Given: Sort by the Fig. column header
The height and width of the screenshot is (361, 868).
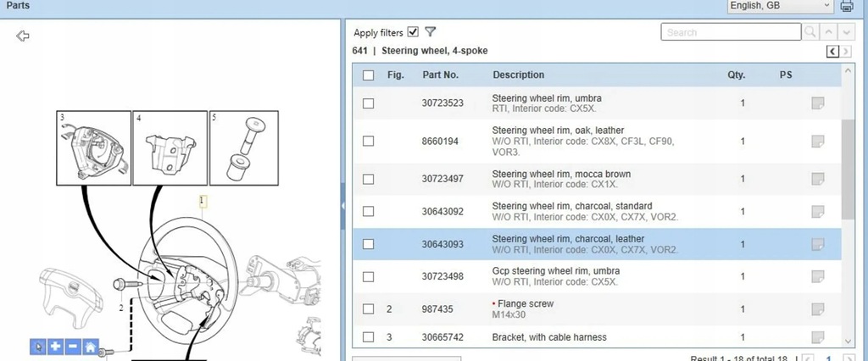Looking at the screenshot, I should click(x=395, y=75).
